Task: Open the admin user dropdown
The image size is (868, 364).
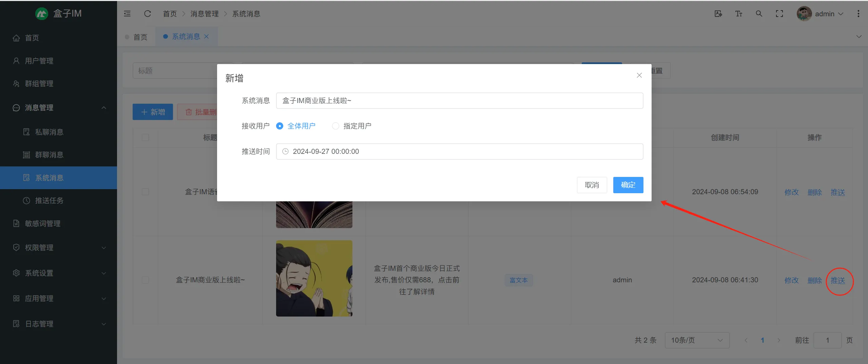Action: (x=820, y=14)
